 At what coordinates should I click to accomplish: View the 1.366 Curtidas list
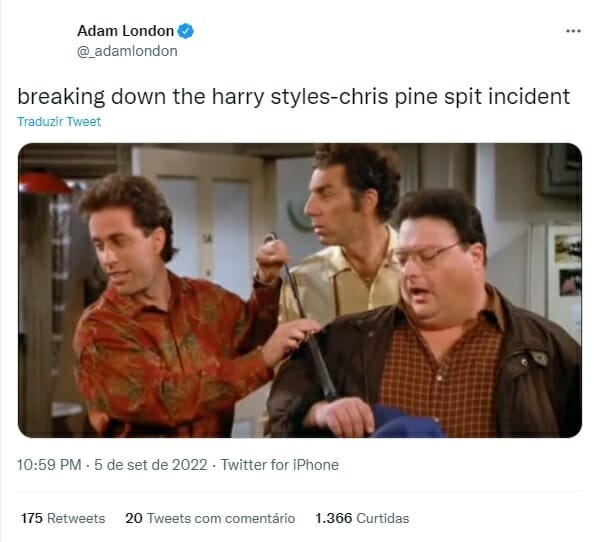[362, 518]
